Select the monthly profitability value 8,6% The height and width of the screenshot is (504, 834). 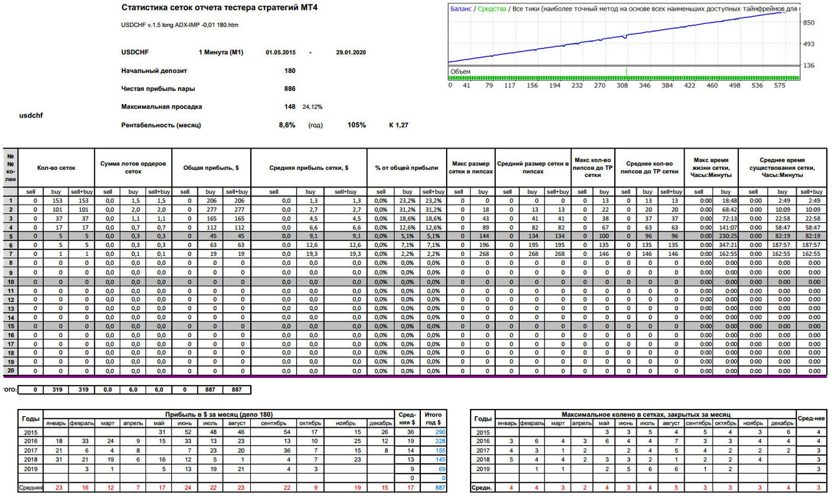[x=287, y=125]
